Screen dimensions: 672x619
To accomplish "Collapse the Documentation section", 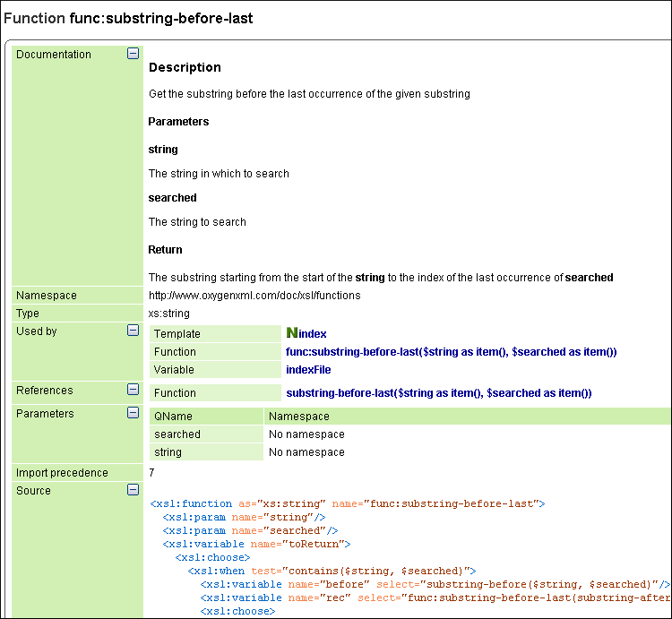I will [x=134, y=54].
